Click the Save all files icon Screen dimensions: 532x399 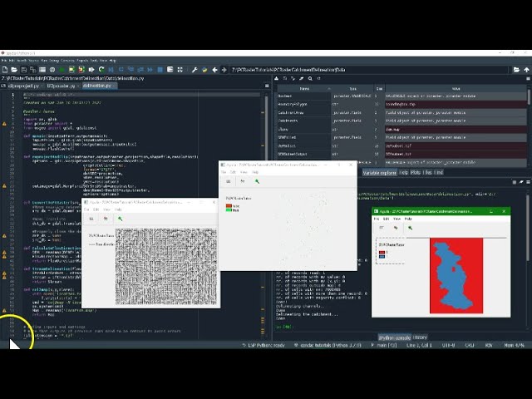point(33,70)
